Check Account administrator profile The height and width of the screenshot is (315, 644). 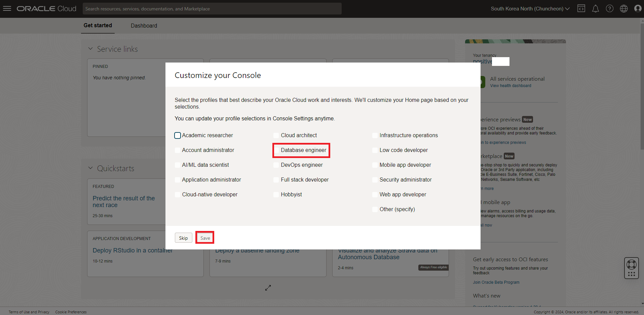coord(178,150)
